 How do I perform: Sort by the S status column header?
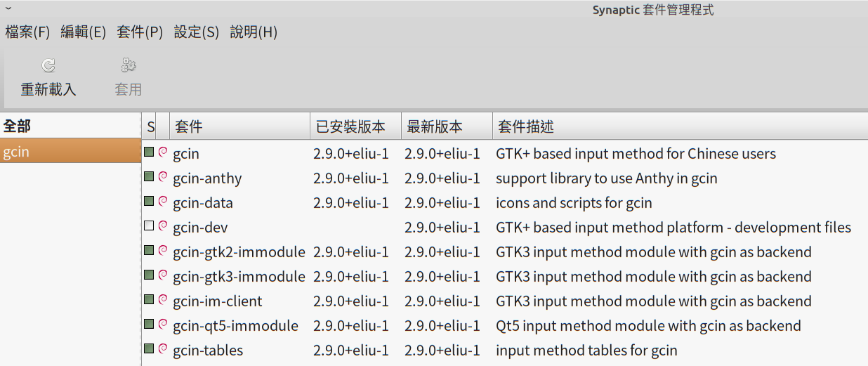[150, 127]
